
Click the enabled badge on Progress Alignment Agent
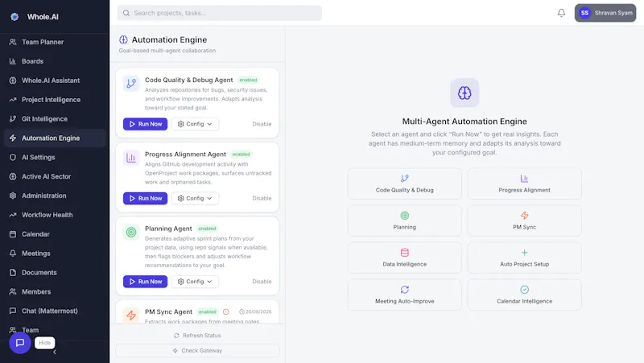point(241,155)
